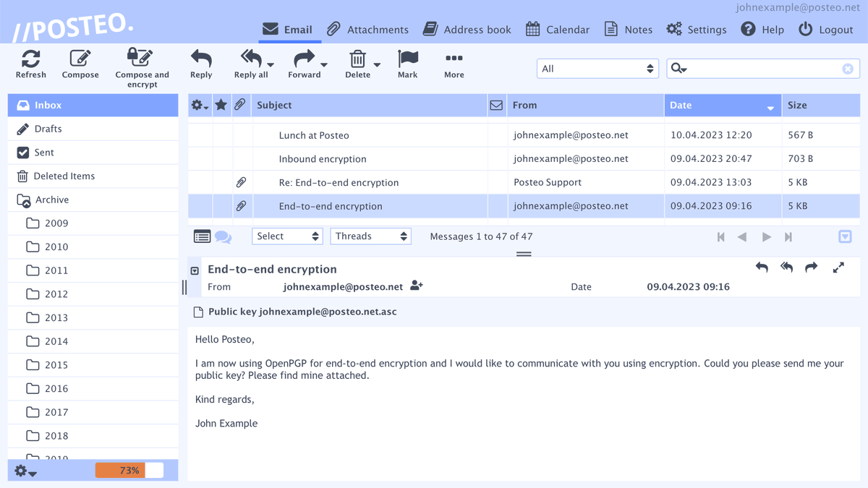Click the Forward icon in the message header
The width and height of the screenshot is (868, 488).
pos(812,267)
